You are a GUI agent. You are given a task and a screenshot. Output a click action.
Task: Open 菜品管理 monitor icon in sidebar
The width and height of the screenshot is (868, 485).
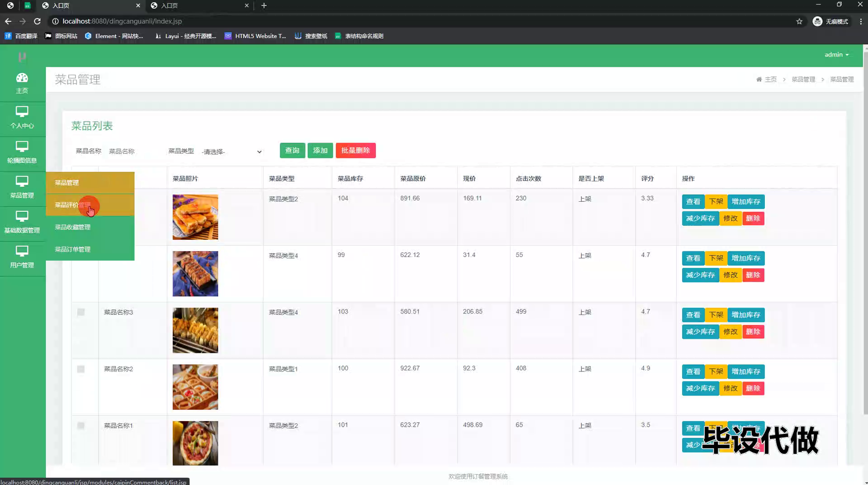click(x=22, y=181)
